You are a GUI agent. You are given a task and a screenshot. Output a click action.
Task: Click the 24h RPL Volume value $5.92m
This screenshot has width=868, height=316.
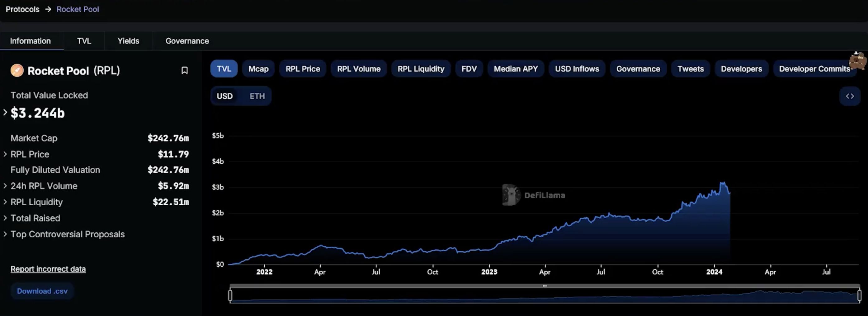pos(173,186)
